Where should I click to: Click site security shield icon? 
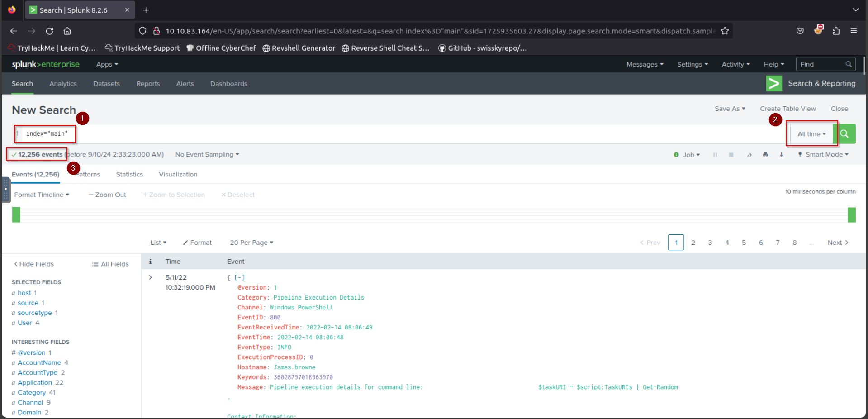(142, 31)
